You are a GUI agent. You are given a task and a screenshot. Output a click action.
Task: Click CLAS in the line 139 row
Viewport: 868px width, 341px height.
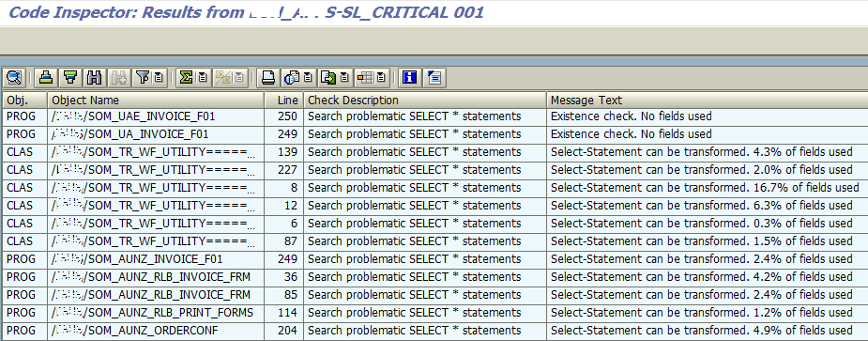point(20,152)
